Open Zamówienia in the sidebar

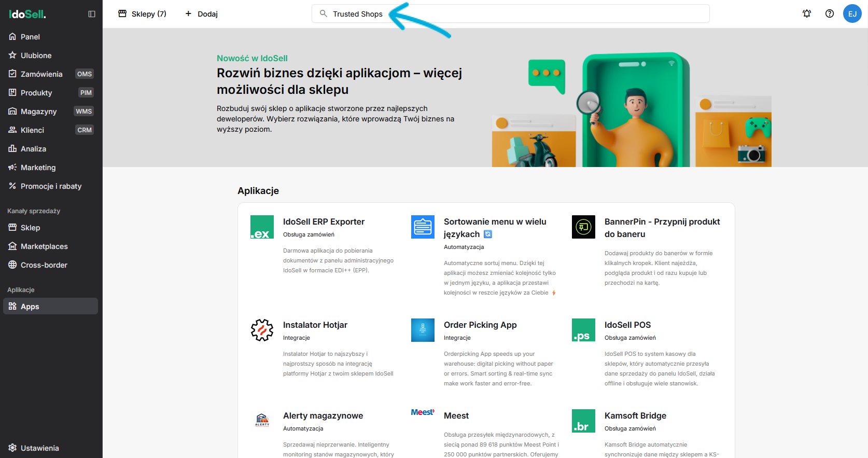click(50, 74)
